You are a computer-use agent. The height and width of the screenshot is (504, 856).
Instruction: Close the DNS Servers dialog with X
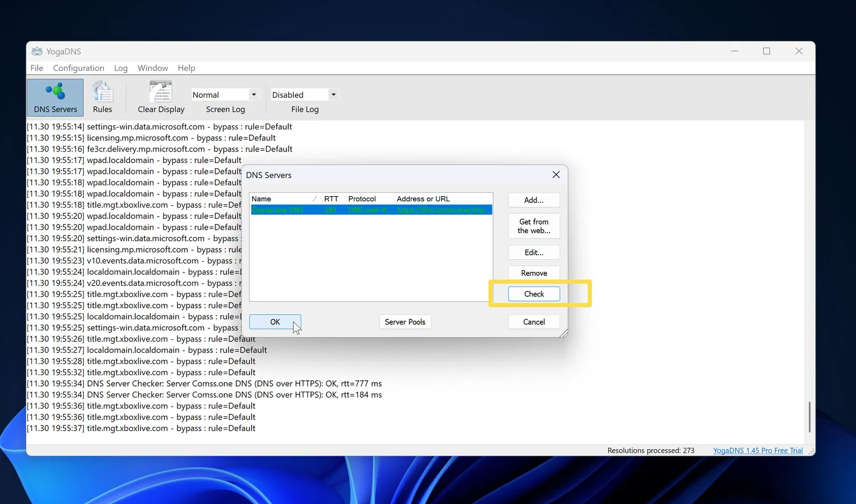[556, 175]
